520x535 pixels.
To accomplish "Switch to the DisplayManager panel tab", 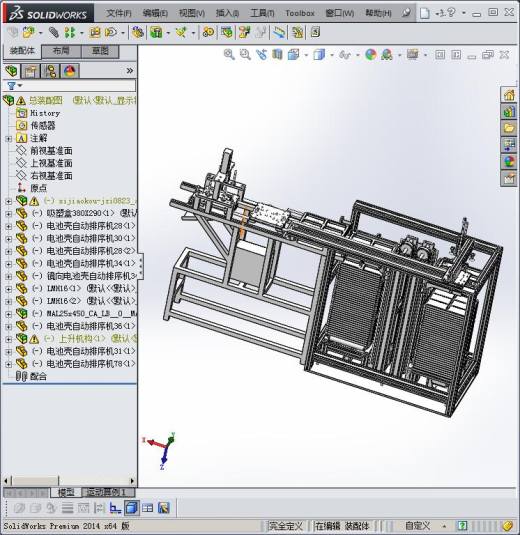I will (x=70, y=71).
